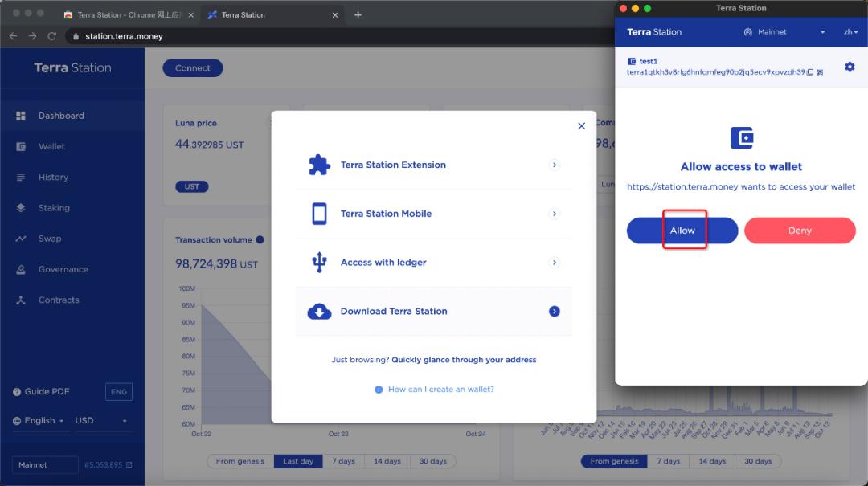Switch the right chart to 30 days
868x486 pixels.
758,461
